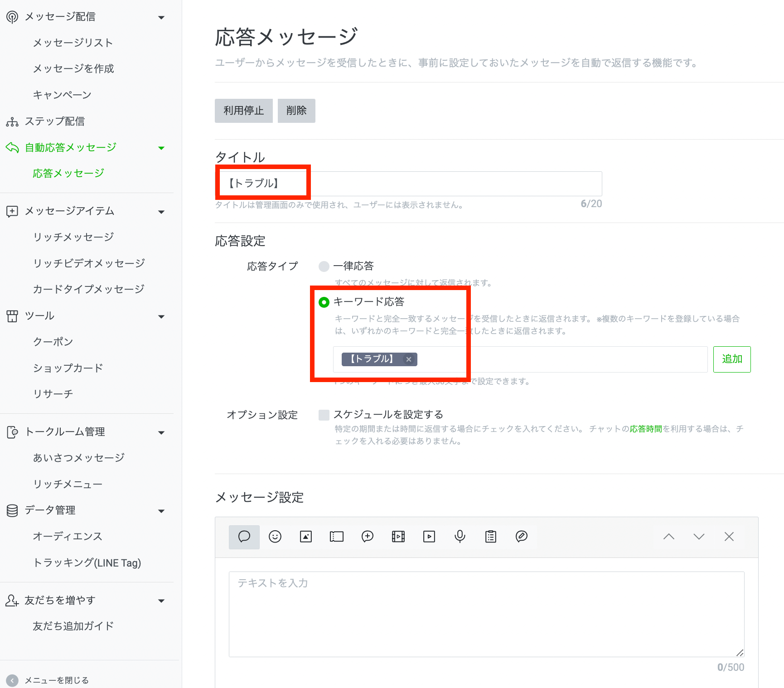
Task: Click the microphone voice message icon
Action: click(460, 537)
